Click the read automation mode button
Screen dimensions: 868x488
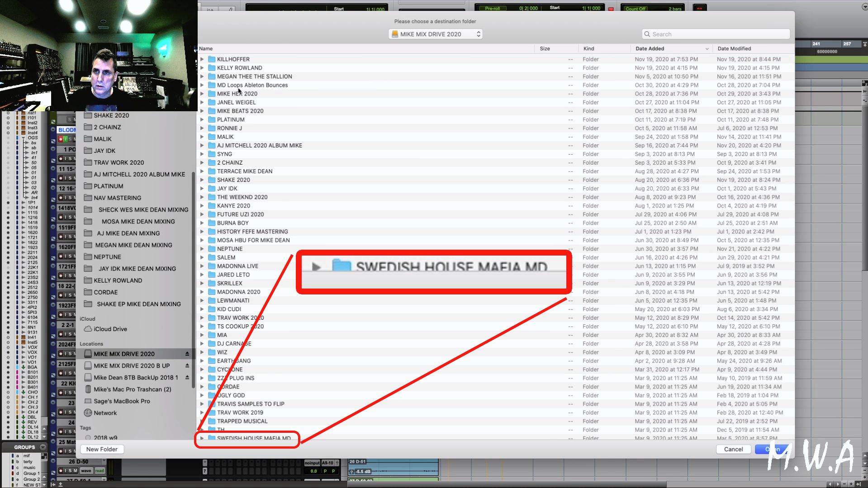point(100,470)
